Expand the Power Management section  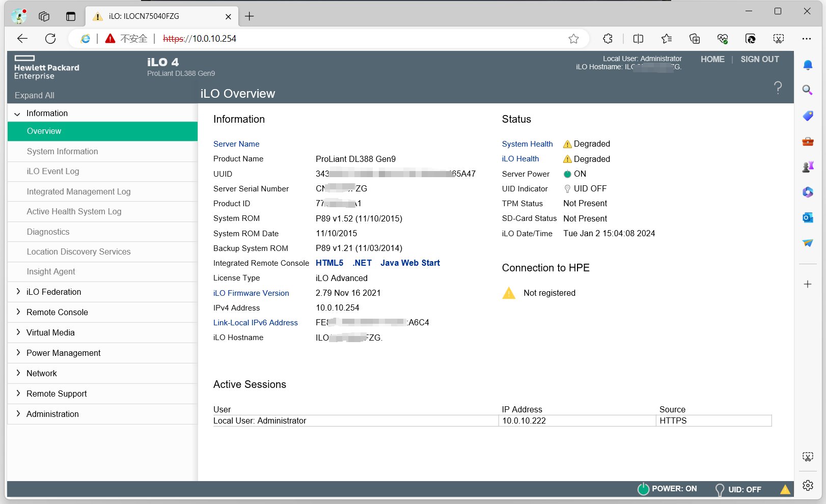click(x=18, y=353)
